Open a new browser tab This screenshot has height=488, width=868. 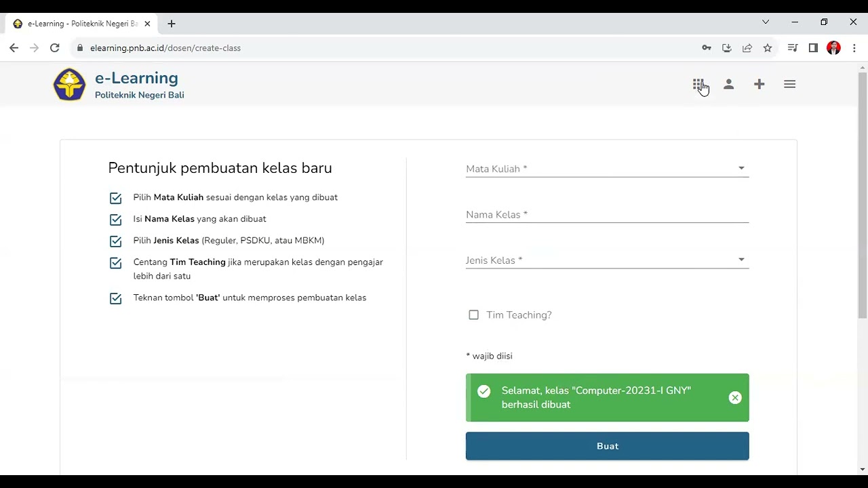tap(172, 24)
